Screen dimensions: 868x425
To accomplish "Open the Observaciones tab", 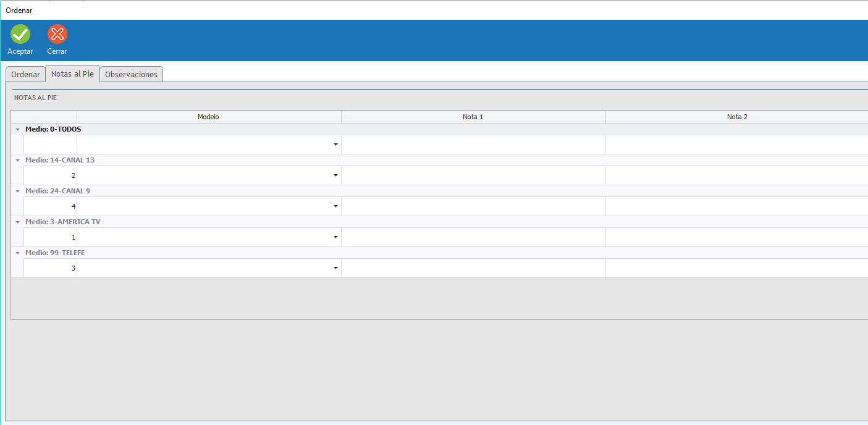I will click(x=131, y=74).
